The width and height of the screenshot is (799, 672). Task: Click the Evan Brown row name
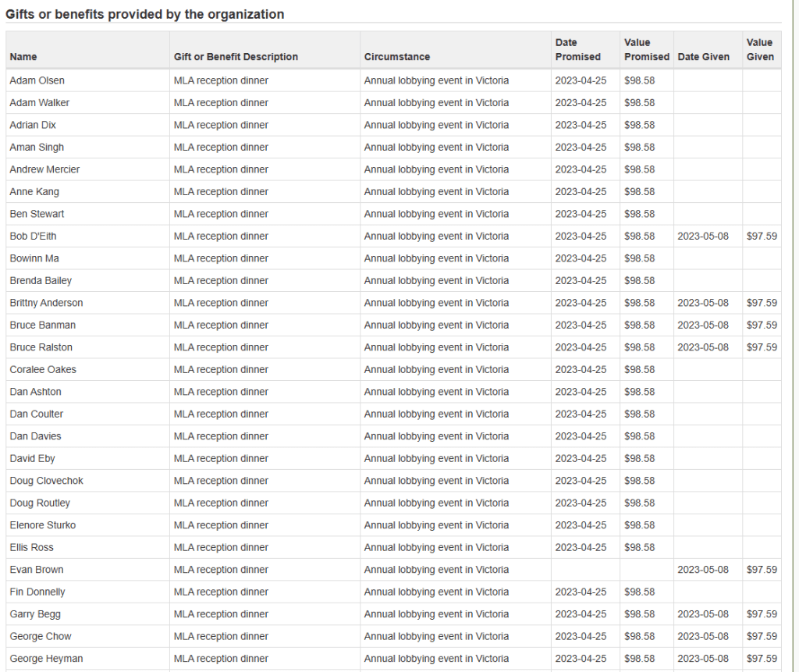click(37, 570)
